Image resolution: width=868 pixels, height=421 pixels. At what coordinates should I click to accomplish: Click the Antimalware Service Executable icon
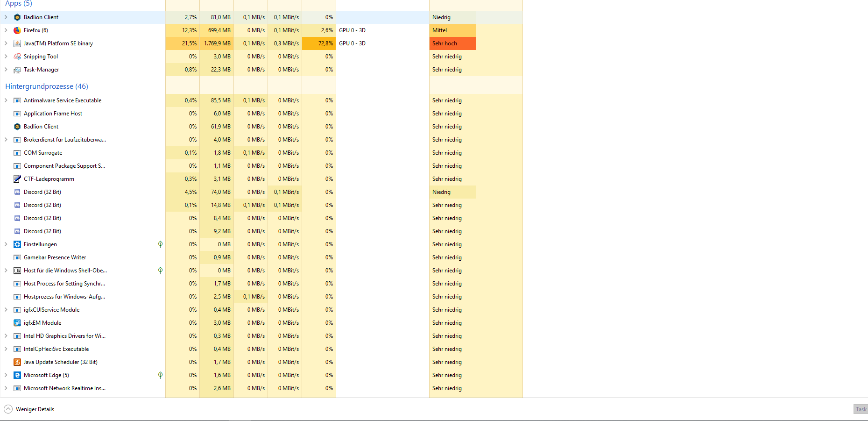[17, 100]
